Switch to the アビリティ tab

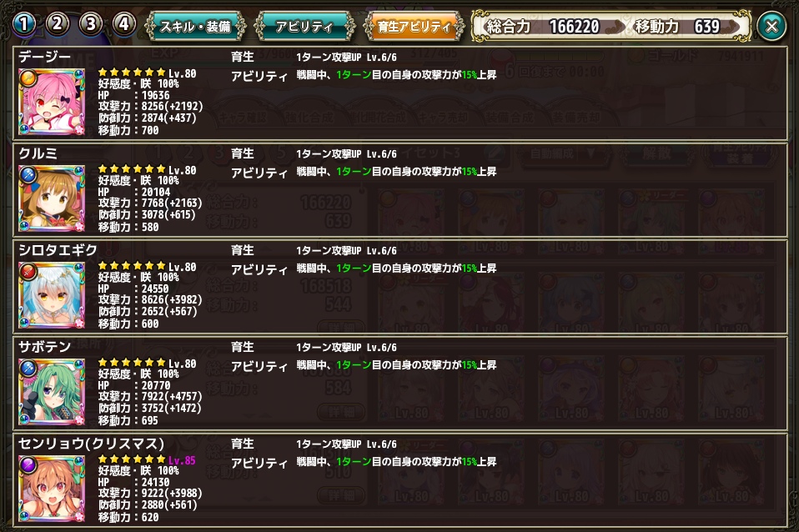304,26
